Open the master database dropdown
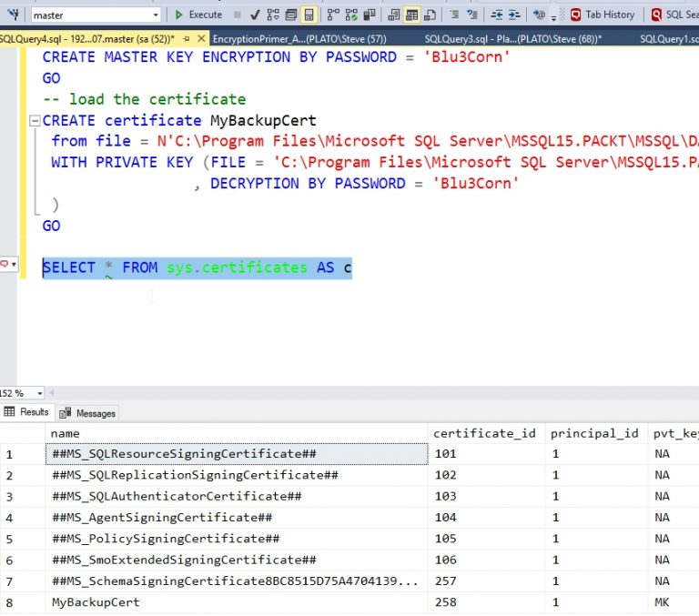This screenshot has width=699, height=616. [x=156, y=15]
